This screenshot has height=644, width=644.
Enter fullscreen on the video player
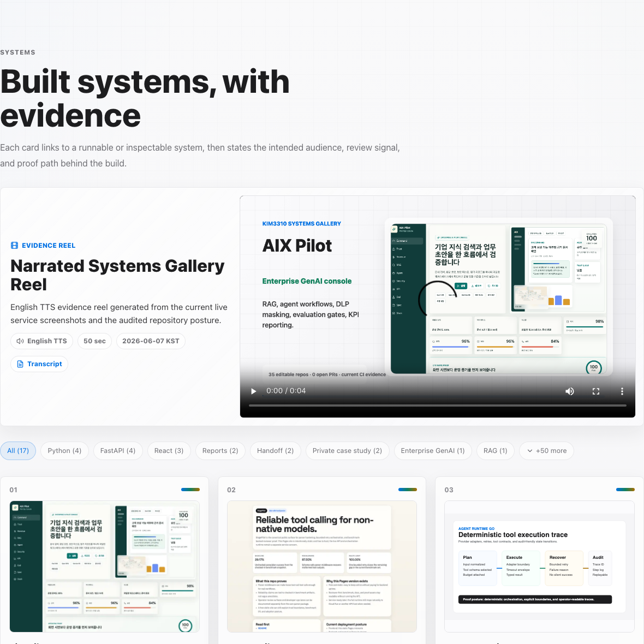point(596,391)
